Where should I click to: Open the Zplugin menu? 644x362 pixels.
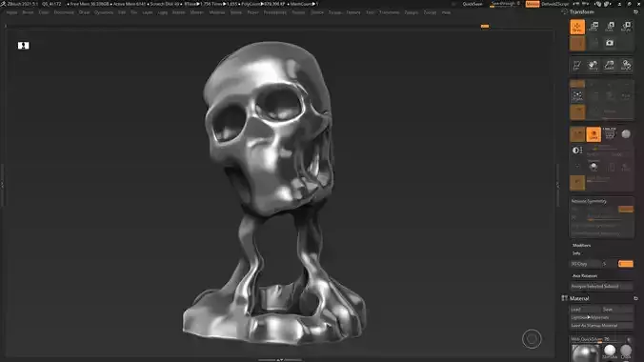tap(412, 12)
